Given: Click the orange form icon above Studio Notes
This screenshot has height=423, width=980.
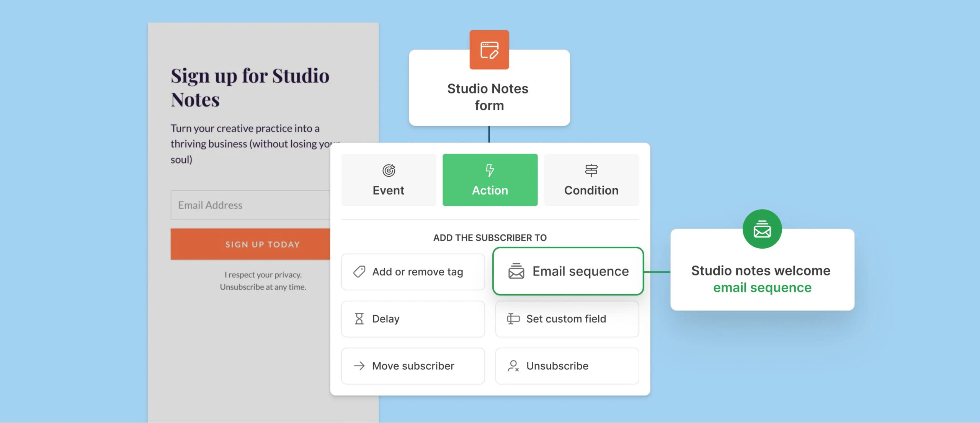Looking at the screenshot, I should [x=489, y=50].
